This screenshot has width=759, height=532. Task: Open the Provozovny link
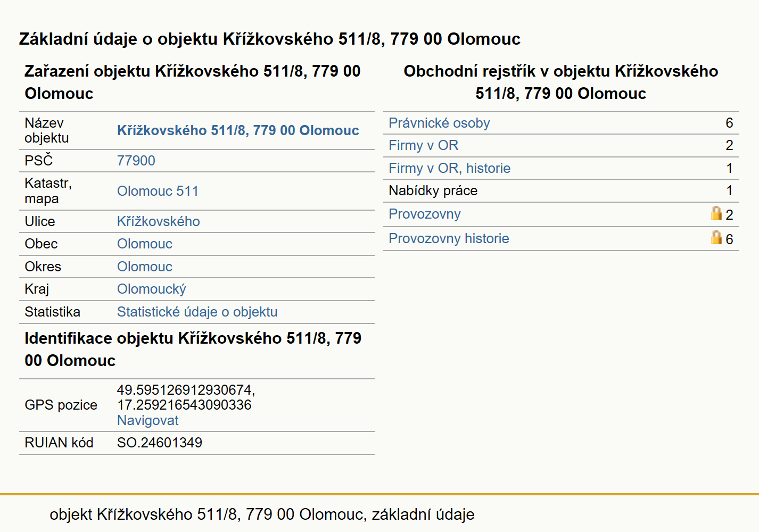(x=425, y=214)
